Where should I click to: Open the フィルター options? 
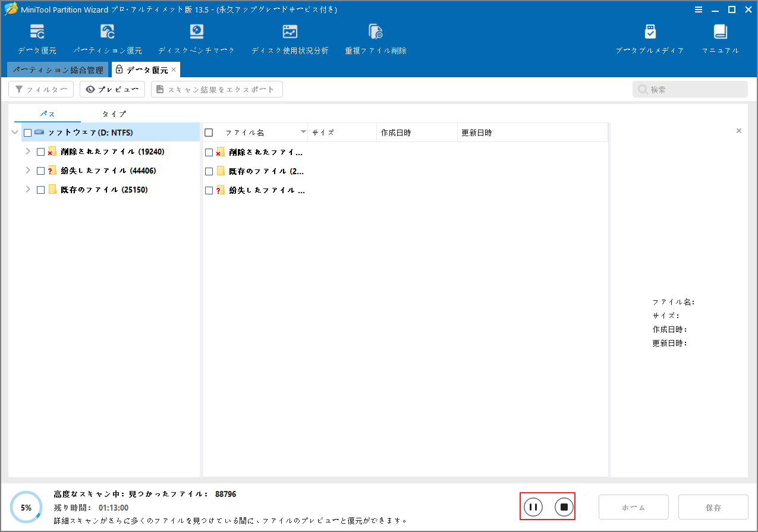pyautogui.click(x=40, y=89)
